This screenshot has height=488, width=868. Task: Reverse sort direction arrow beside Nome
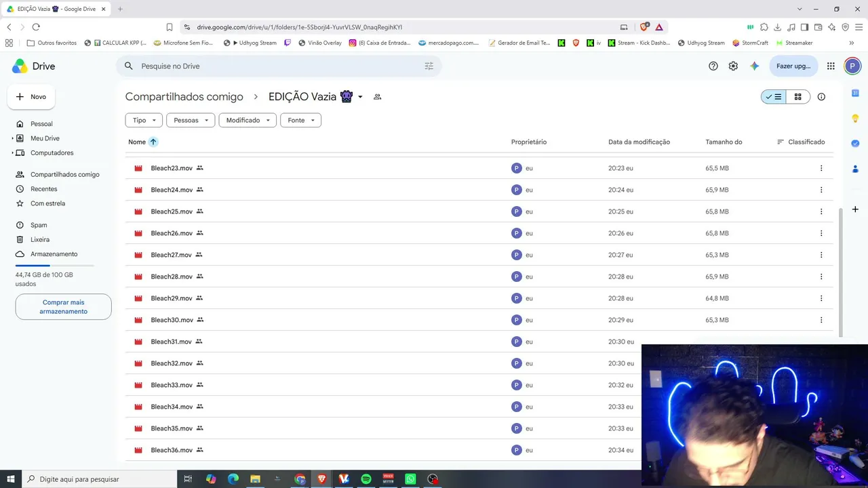pyautogui.click(x=153, y=142)
